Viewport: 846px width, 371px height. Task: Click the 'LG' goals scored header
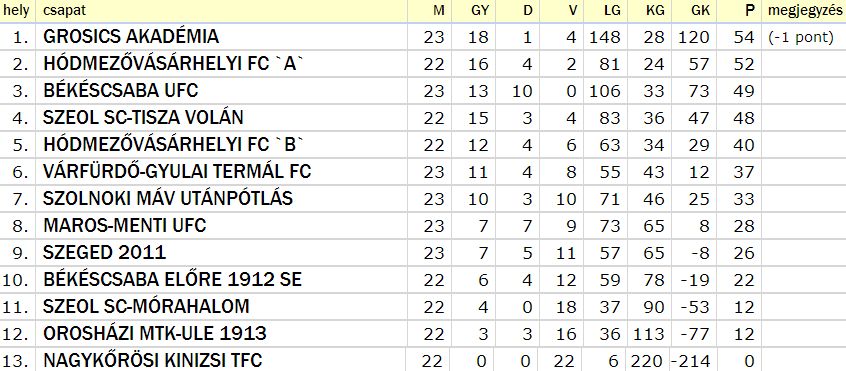pos(612,10)
